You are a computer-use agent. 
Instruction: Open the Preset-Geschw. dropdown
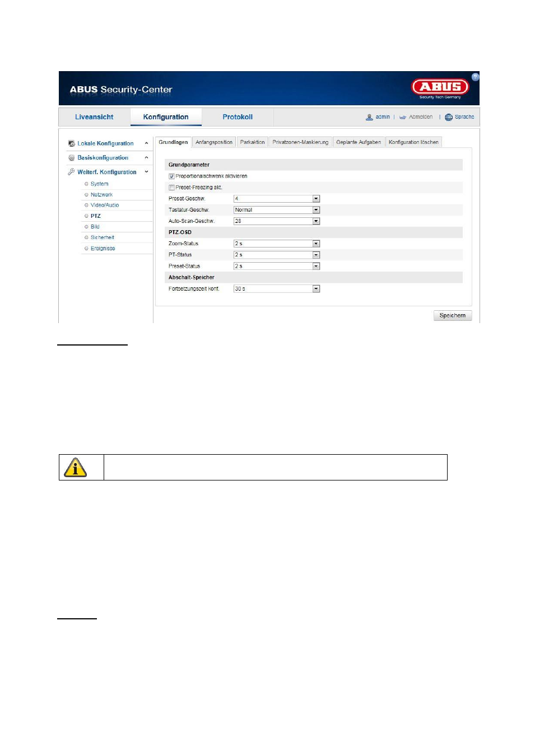(x=277, y=199)
